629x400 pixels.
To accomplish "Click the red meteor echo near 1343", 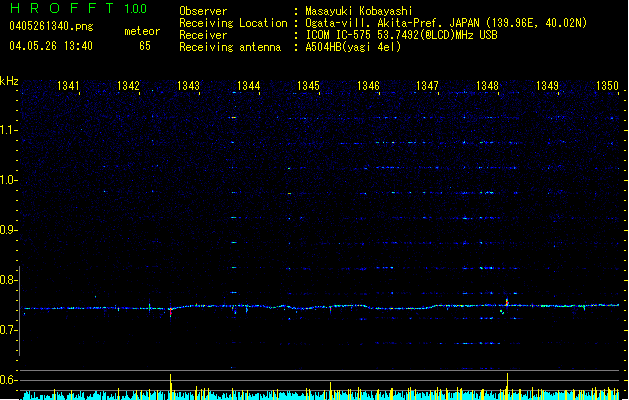I will (x=171, y=313).
